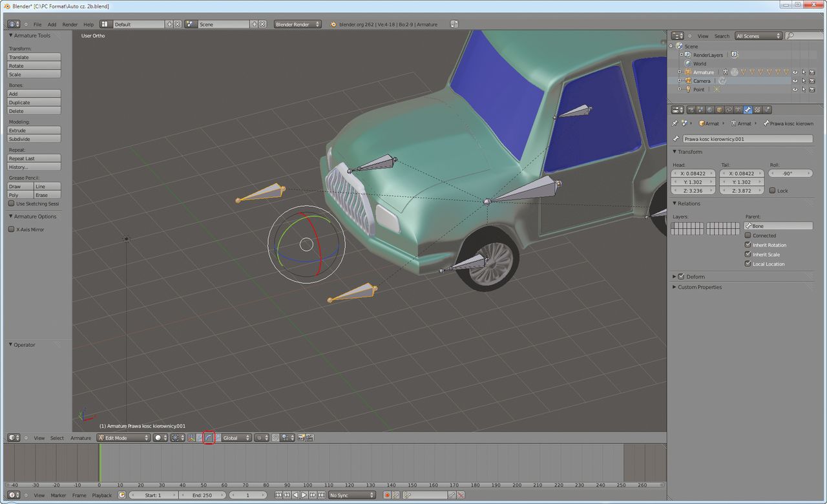
Task: Click the Translate button
Action: [34, 58]
